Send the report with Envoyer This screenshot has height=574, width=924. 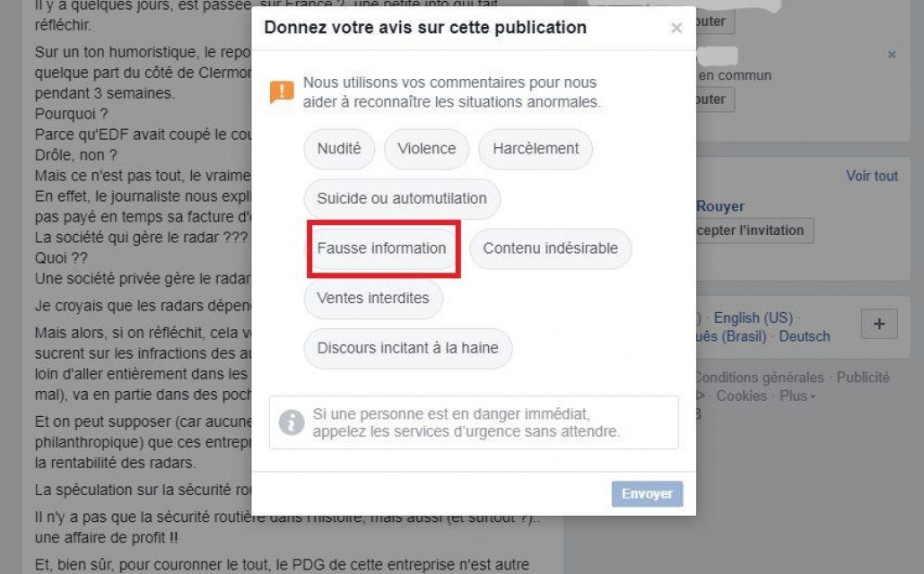tap(647, 494)
